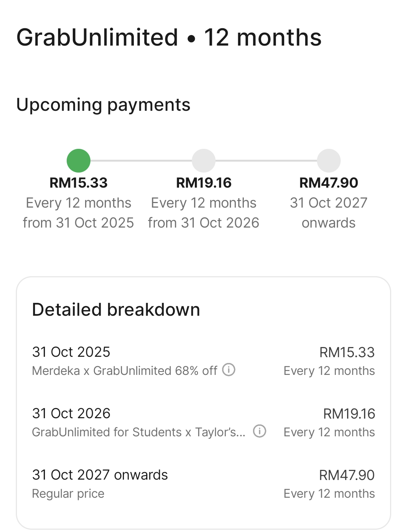The width and height of the screenshot is (407, 532).
Task: Click the second grey payment marker
Action: click(203, 161)
